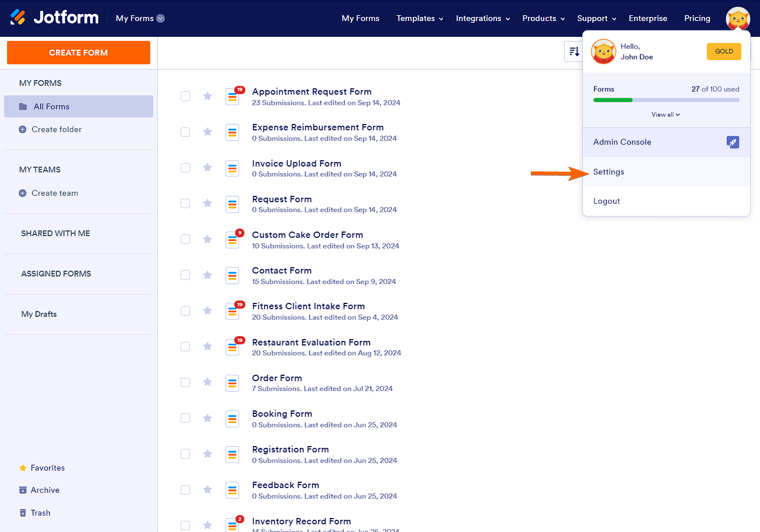Screen dimensions: 760x532
Task: Select All Forms in the sidebar
Action: click(78, 106)
